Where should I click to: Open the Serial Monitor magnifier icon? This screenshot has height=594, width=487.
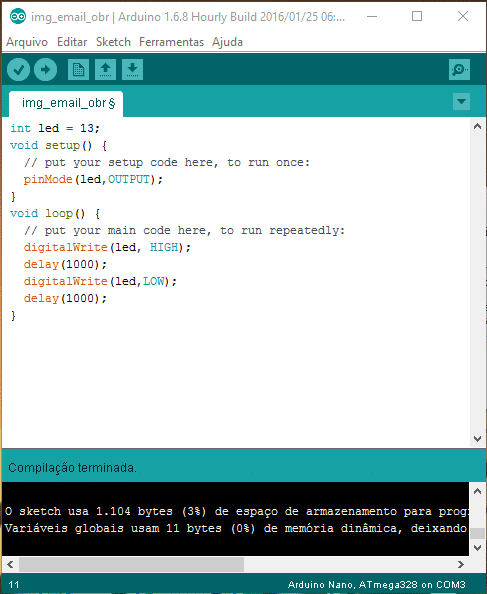pyautogui.click(x=459, y=69)
